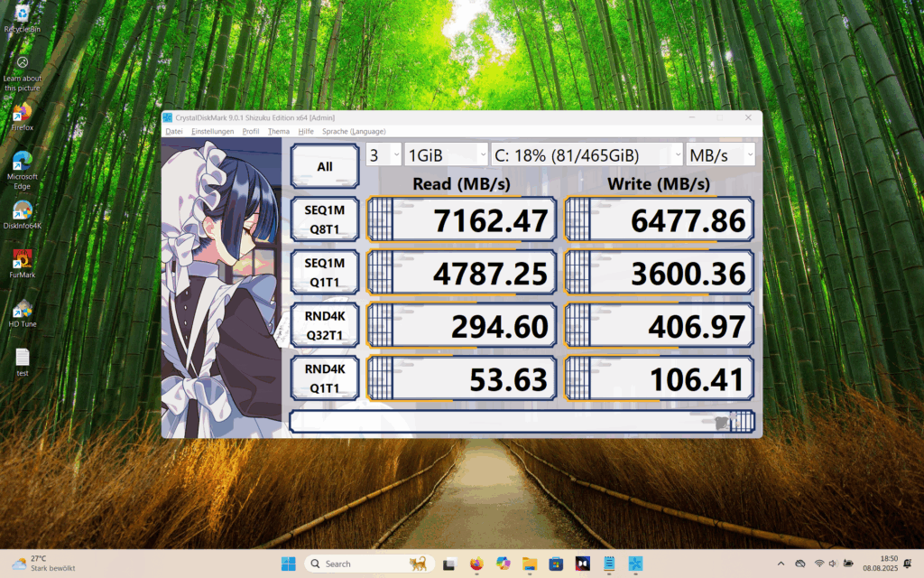Open the Thema menu

[279, 132]
